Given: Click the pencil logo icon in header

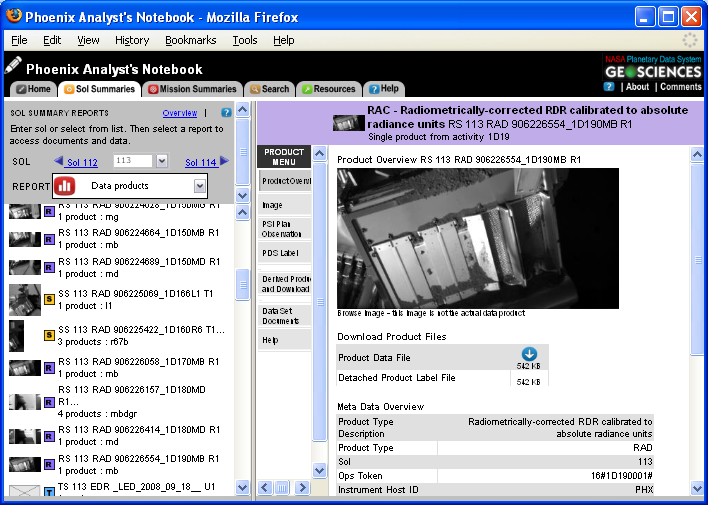Looking at the screenshot, I should (x=13, y=65).
